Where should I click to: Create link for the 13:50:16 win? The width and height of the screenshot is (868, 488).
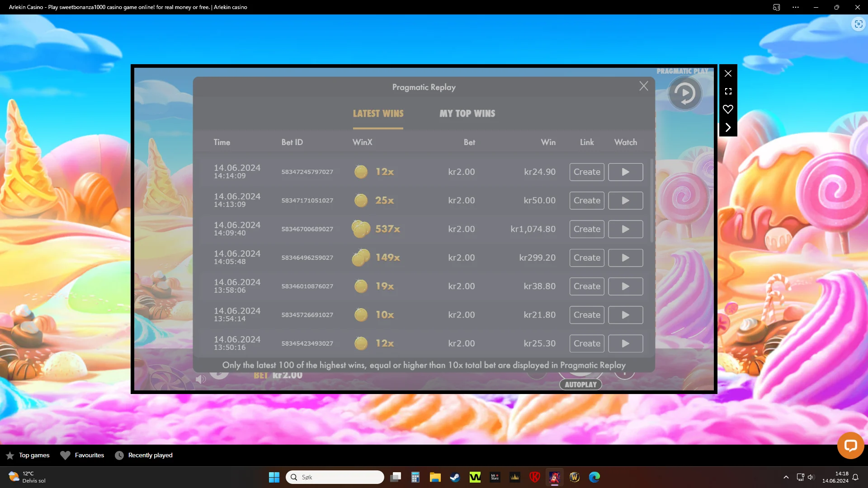(x=587, y=343)
